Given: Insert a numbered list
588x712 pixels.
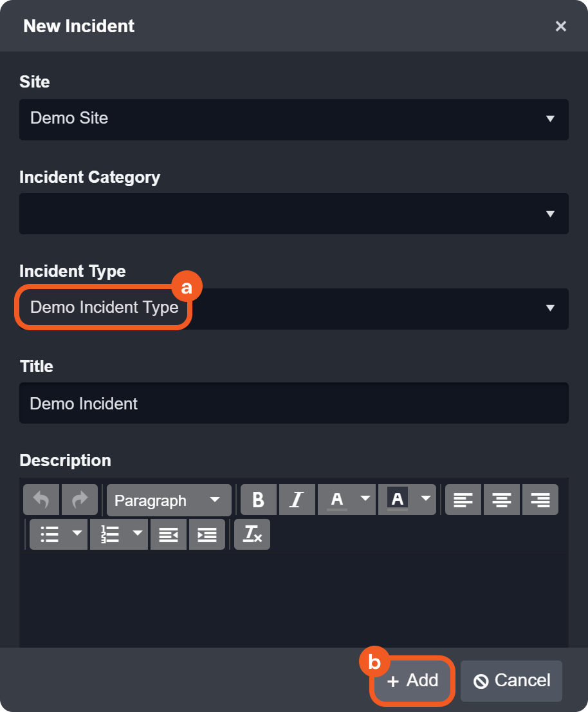Looking at the screenshot, I should click(110, 534).
